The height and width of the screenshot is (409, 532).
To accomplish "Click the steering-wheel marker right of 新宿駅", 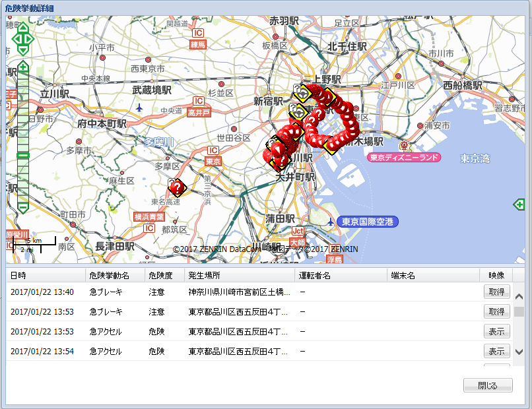I will (x=297, y=111).
